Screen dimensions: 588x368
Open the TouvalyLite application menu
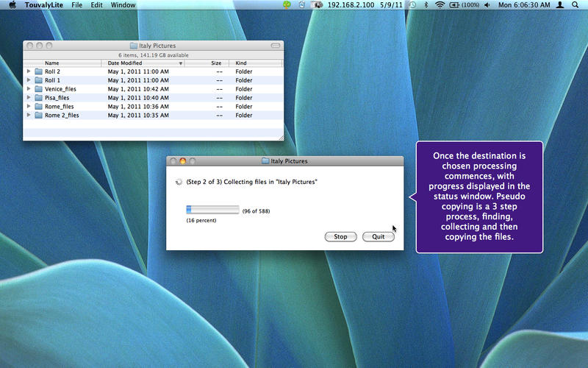click(44, 5)
